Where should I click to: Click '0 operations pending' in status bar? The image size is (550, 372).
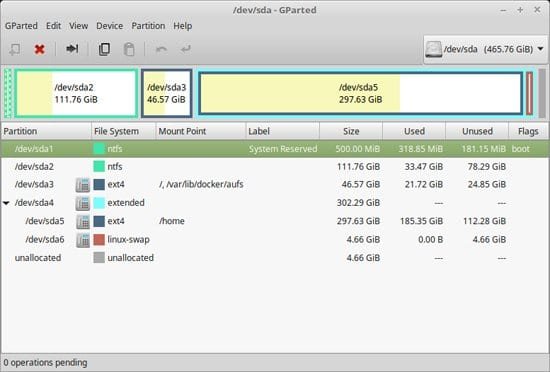pyautogui.click(x=45, y=363)
